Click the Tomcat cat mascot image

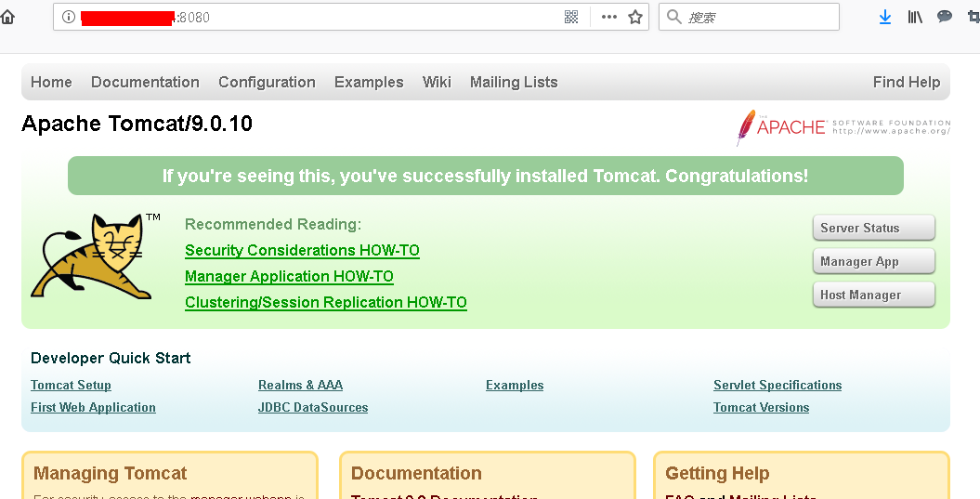91,256
